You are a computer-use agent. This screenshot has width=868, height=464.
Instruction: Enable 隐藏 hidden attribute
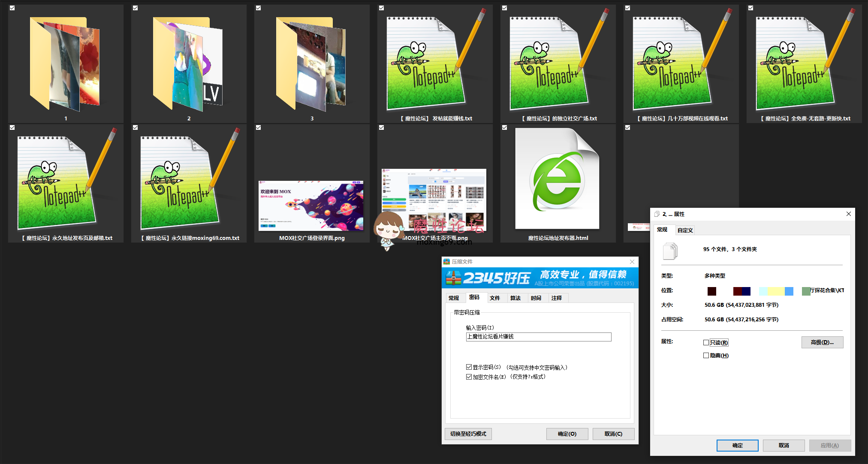(706, 356)
